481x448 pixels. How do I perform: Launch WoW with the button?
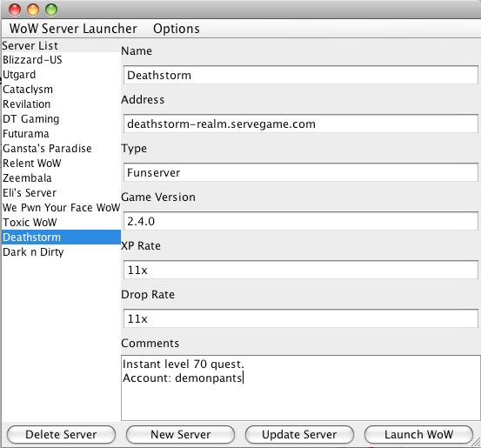[x=418, y=434]
